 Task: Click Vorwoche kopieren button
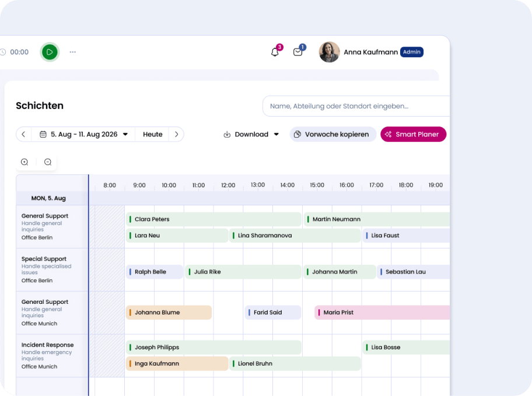point(332,134)
